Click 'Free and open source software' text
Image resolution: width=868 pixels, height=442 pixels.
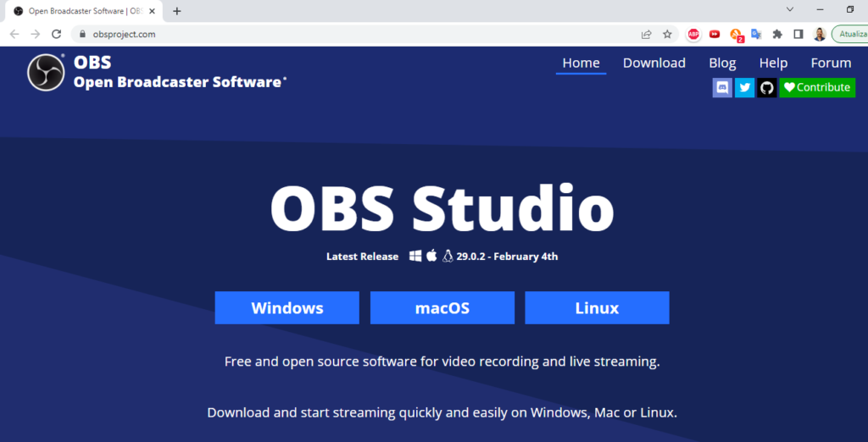coord(442,362)
